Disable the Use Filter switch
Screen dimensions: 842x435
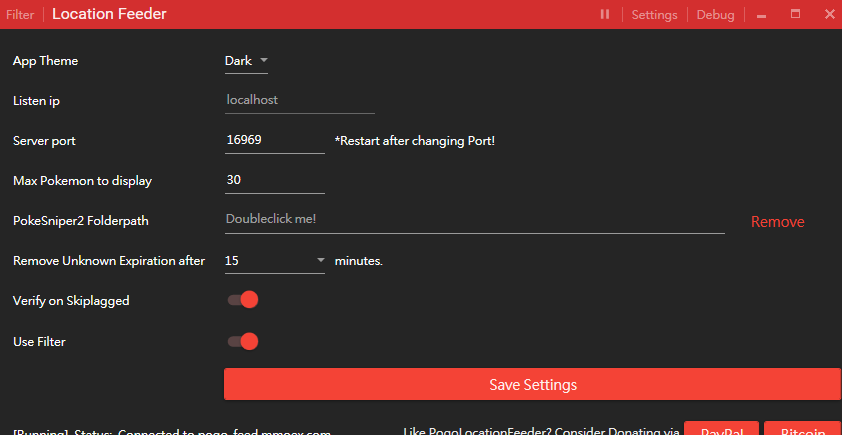click(x=243, y=342)
